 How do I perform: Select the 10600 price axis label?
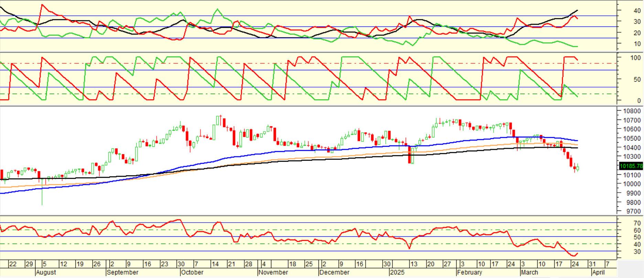coord(632,129)
